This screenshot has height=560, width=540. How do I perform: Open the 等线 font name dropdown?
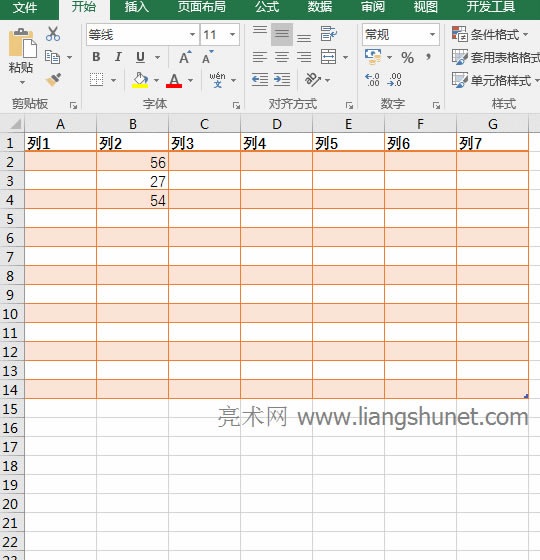point(192,35)
